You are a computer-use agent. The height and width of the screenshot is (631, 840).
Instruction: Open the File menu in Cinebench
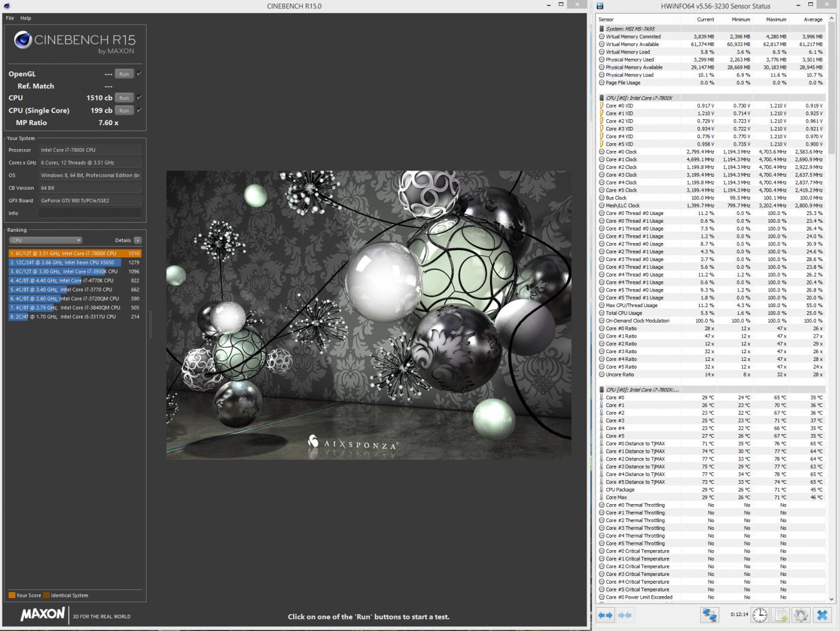[x=10, y=18]
